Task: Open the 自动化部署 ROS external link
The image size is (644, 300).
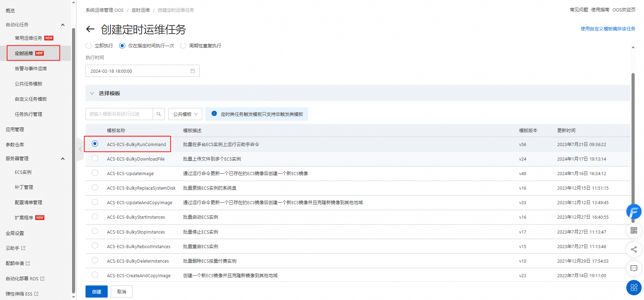Action: [25, 279]
